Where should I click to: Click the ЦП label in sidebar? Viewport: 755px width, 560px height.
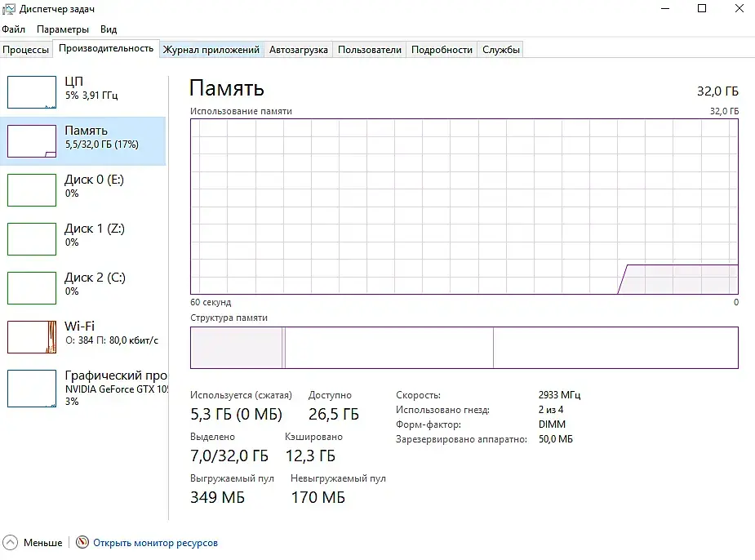click(x=73, y=82)
